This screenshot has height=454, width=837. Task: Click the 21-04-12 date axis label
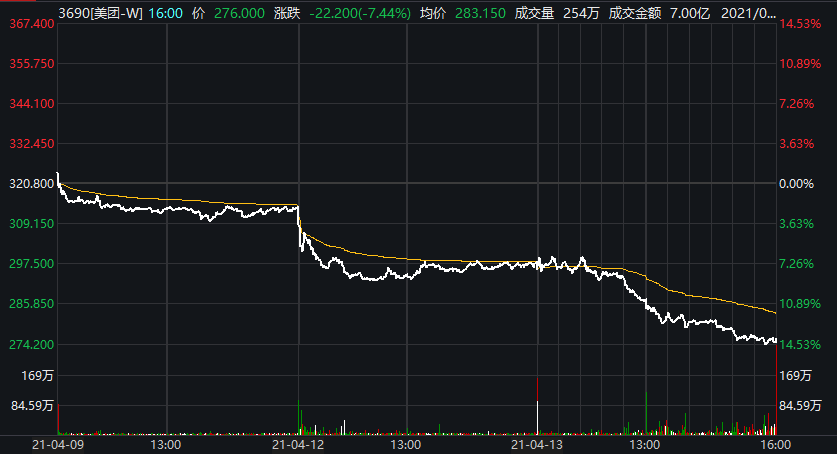click(298, 444)
